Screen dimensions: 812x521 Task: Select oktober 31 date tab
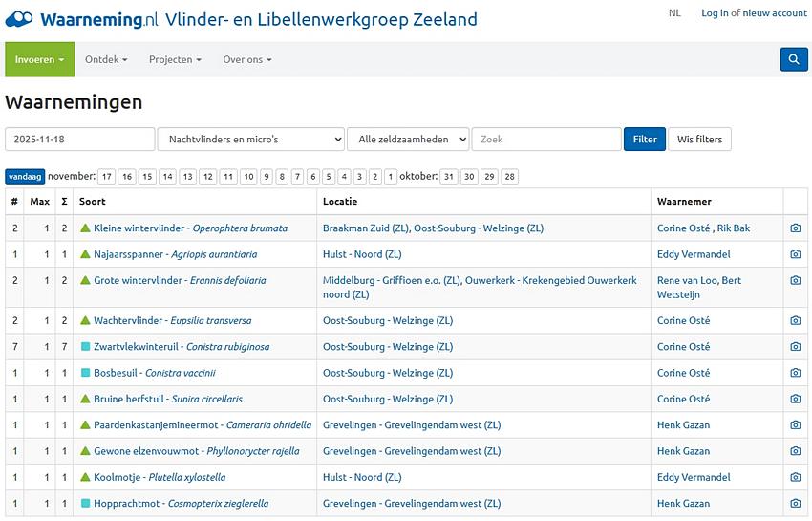point(449,176)
